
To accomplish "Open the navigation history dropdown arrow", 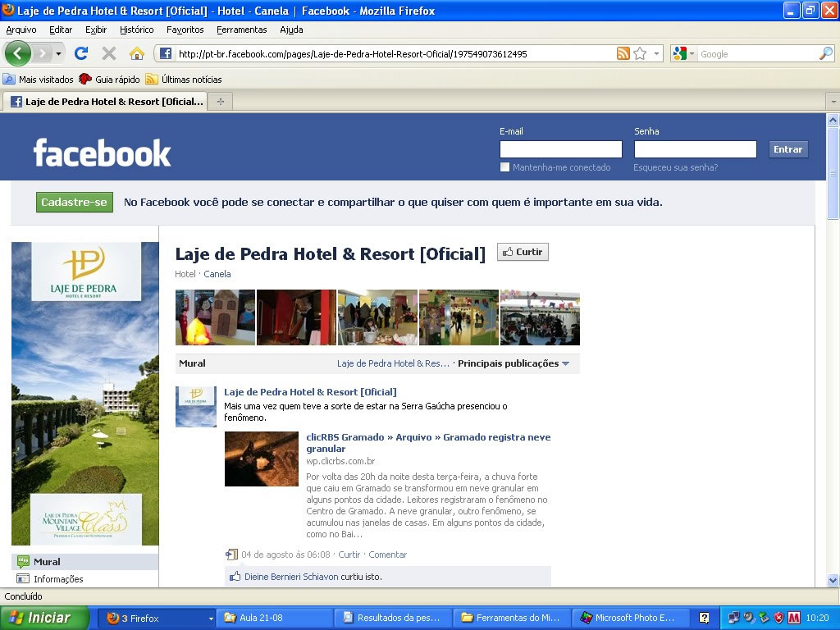I will [x=58, y=53].
